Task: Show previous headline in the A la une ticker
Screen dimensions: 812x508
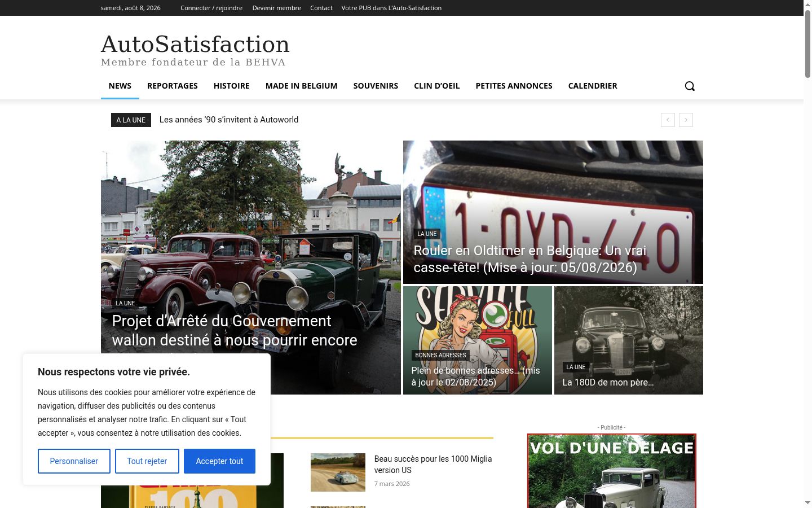Action: (668, 120)
